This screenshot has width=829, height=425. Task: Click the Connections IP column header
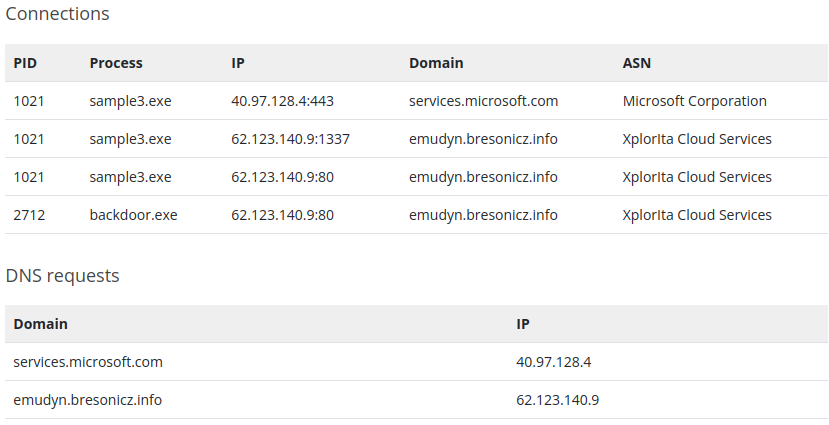pyautogui.click(x=238, y=63)
